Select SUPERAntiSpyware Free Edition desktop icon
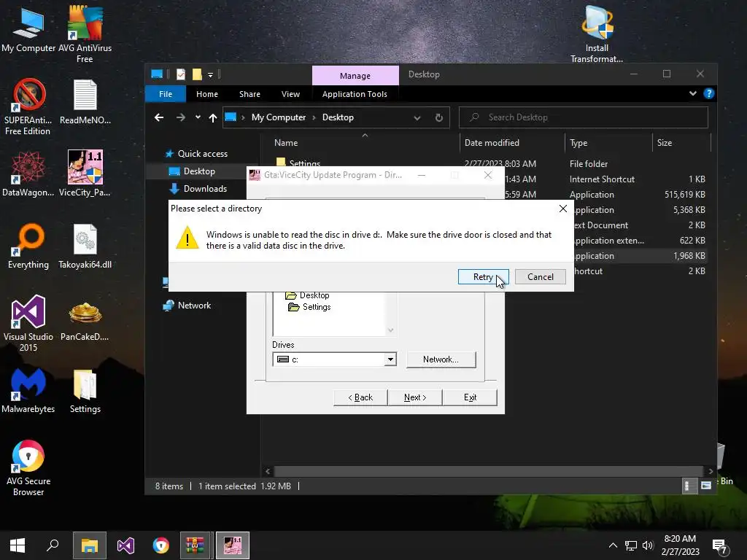The width and height of the screenshot is (747, 560). coord(28,106)
